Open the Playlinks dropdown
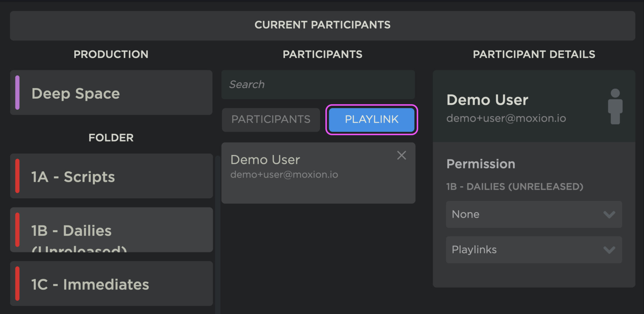This screenshot has height=314, width=644. [534, 250]
